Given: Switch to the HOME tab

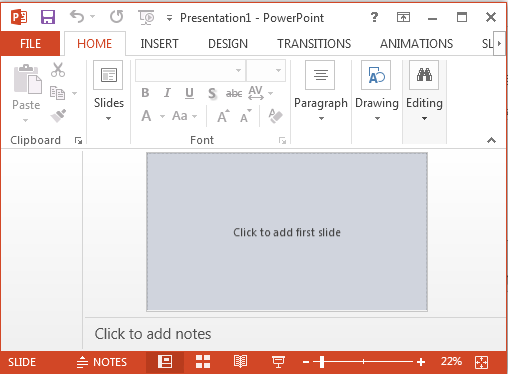Looking at the screenshot, I should click(x=95, y=44).
